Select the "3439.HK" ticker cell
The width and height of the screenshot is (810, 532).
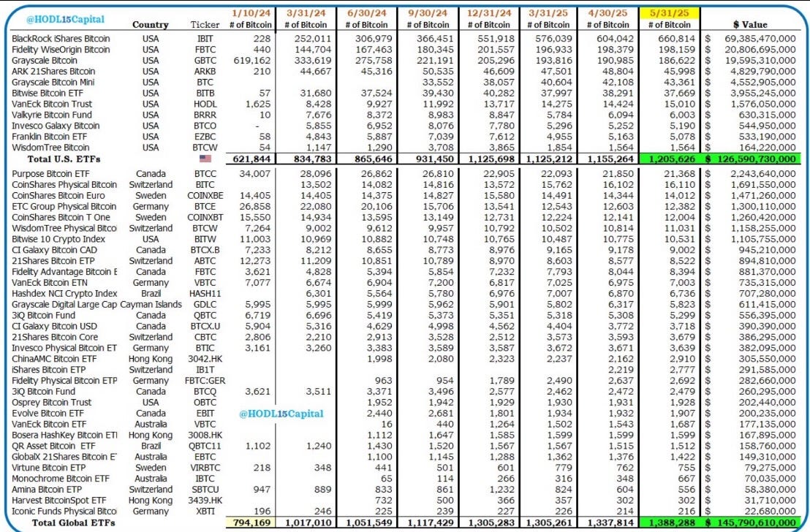coord(205,500)
